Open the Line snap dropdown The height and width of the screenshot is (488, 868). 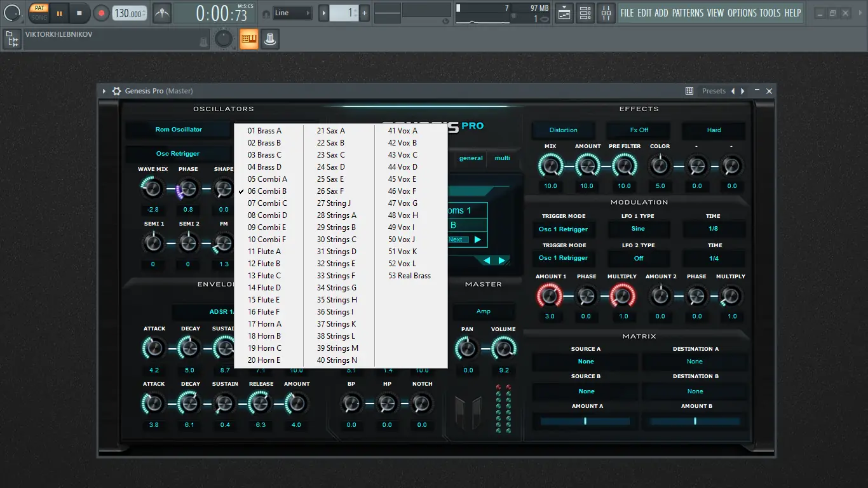coord(292,13)
